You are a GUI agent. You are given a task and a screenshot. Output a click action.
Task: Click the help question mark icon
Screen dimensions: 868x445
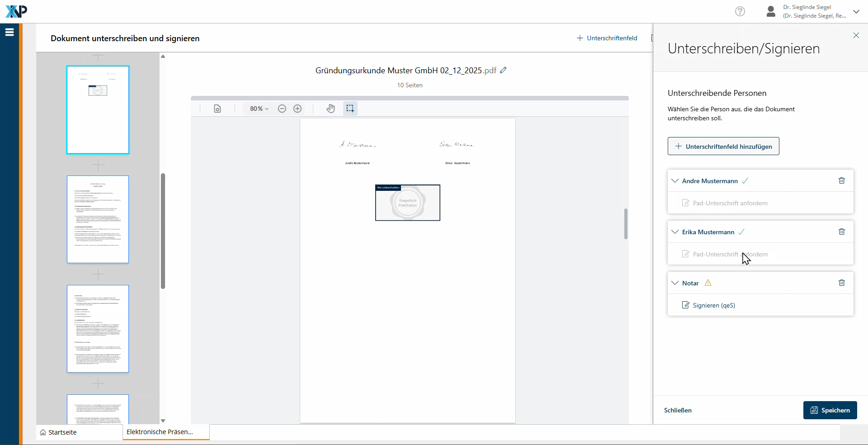point(740,11)
